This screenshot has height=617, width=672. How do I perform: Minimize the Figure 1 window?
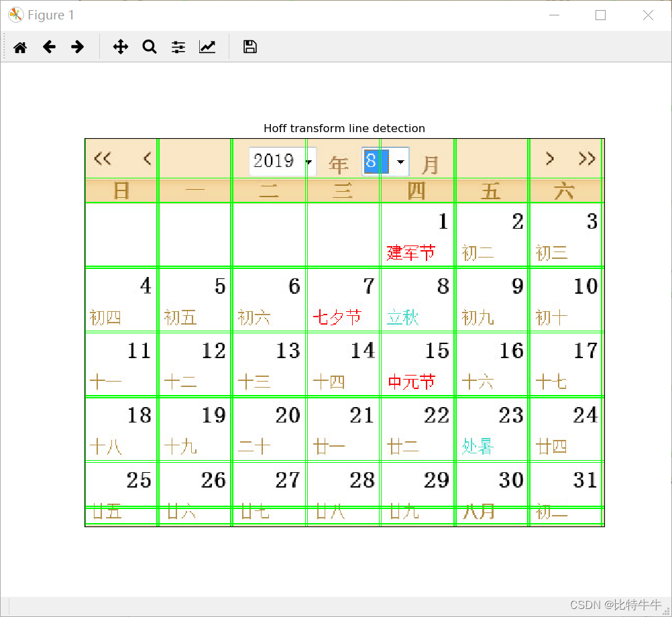click(x=554, y=15)
